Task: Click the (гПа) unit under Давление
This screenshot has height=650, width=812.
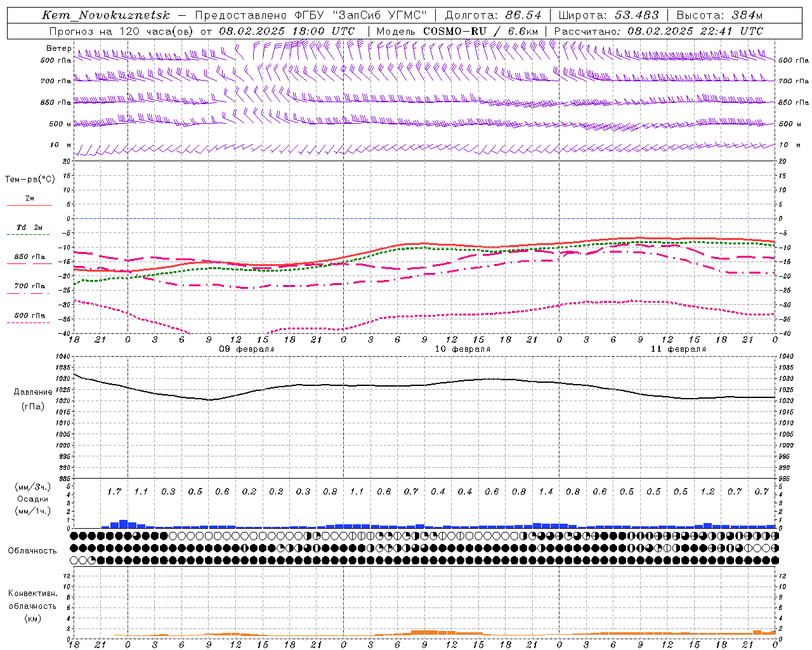Action: tap(33, 406)
